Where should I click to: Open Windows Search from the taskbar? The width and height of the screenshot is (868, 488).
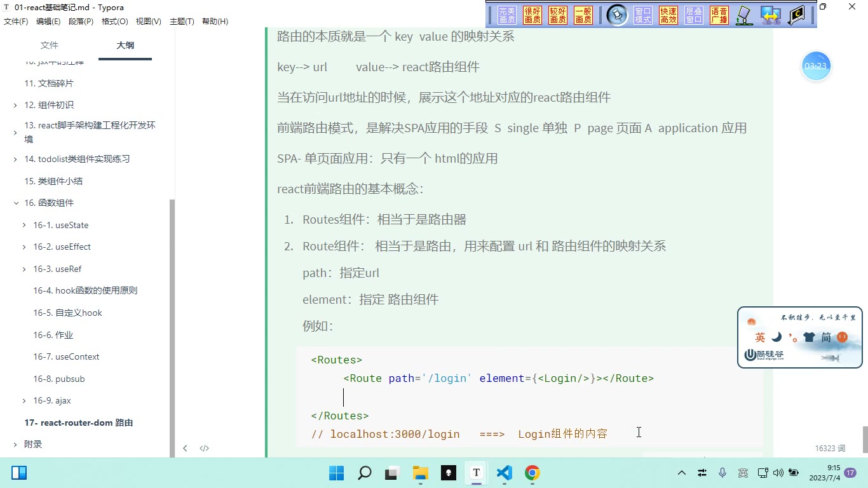click(365, 473)
